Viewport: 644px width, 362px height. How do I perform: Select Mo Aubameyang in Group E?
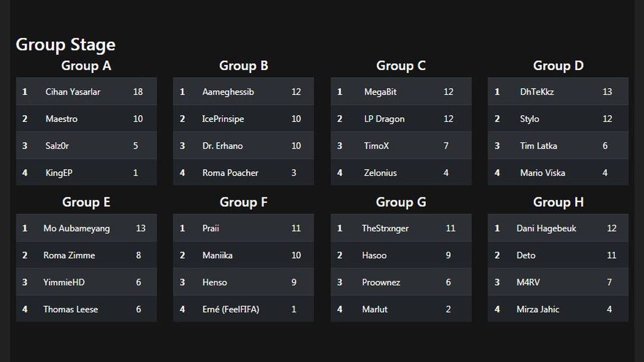point(76,228)
